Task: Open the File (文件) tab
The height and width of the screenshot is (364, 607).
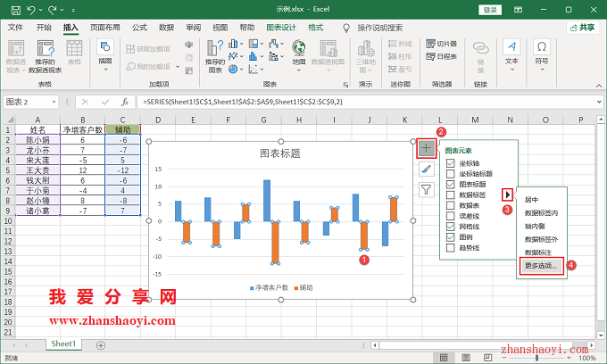Action: point(15,28)
